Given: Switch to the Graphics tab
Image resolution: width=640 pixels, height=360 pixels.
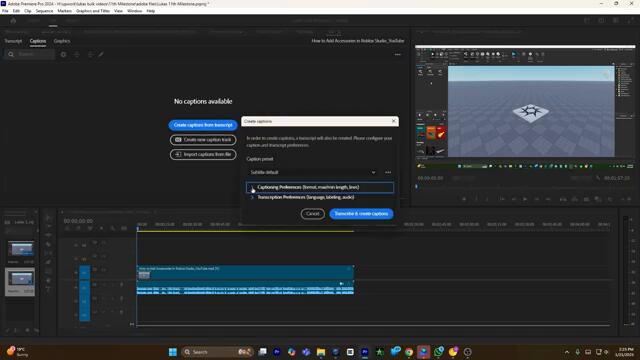Looking at the screenshot, I should pos(62,41).
